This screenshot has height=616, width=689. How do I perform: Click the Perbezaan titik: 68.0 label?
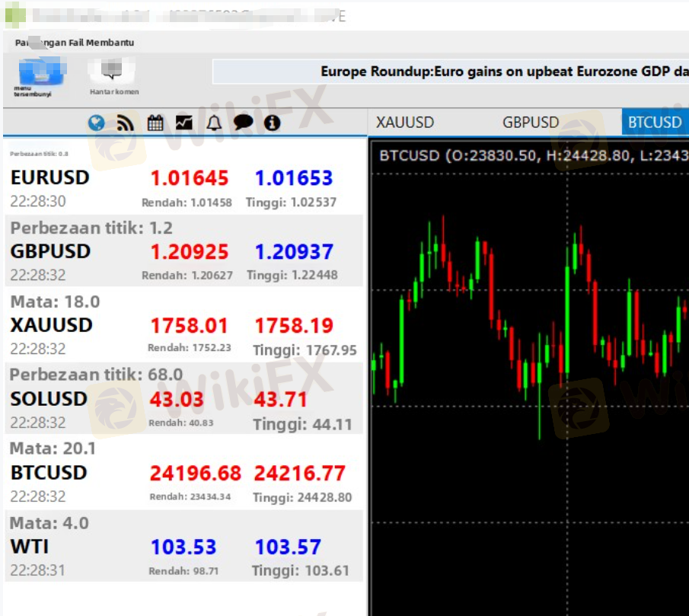pyautogui.click(x=96, y=375)
